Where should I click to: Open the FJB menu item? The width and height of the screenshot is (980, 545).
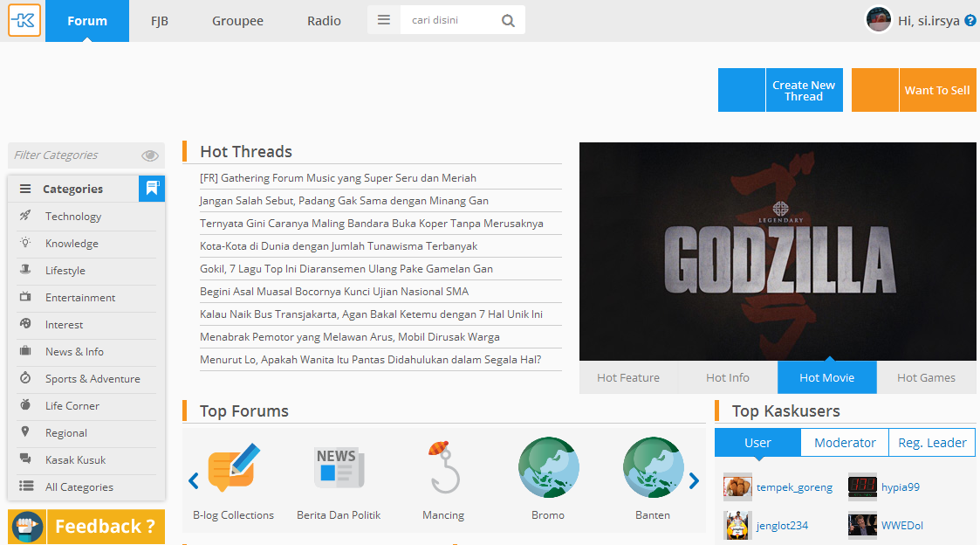pos(160,21)
